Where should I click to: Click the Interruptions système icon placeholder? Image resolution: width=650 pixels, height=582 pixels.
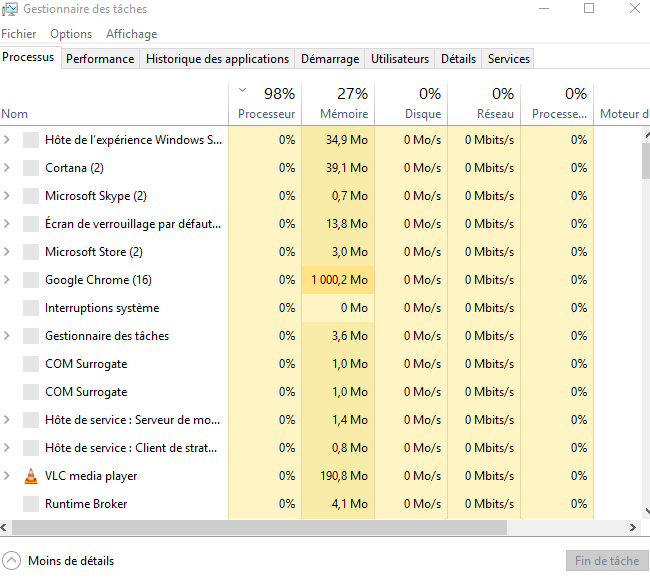point(31,308)
